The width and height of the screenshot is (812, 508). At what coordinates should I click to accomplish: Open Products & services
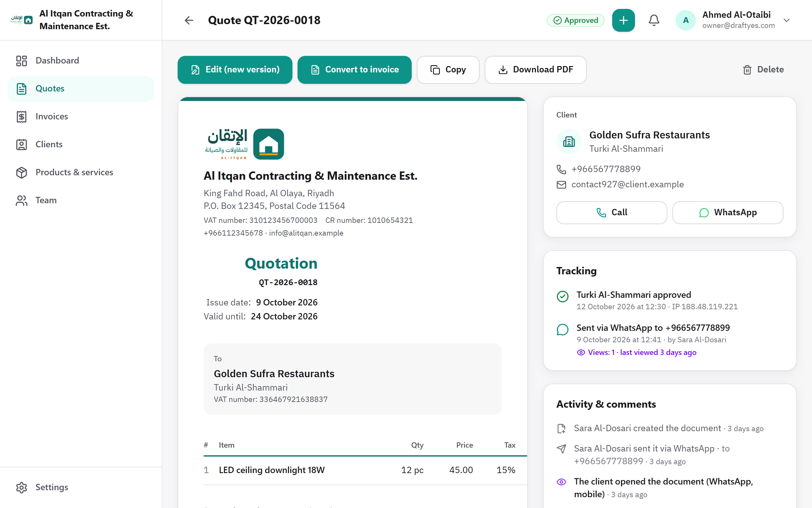81,172
